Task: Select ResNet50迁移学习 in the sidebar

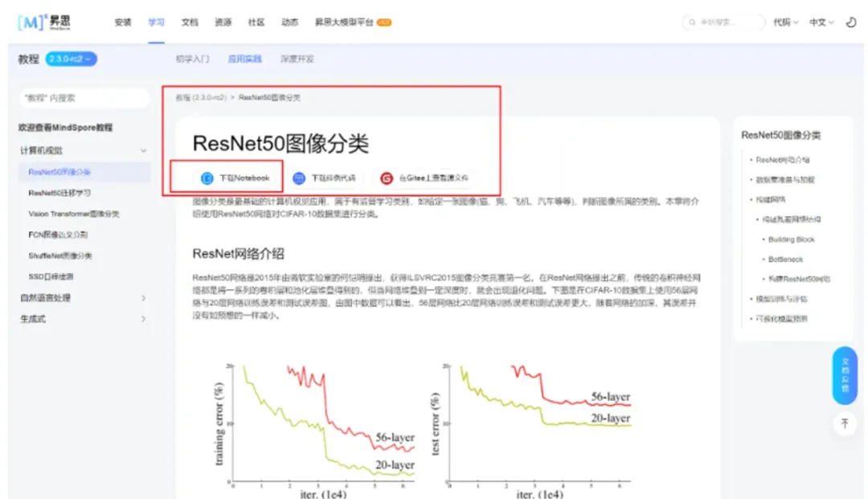Action: 59,193
